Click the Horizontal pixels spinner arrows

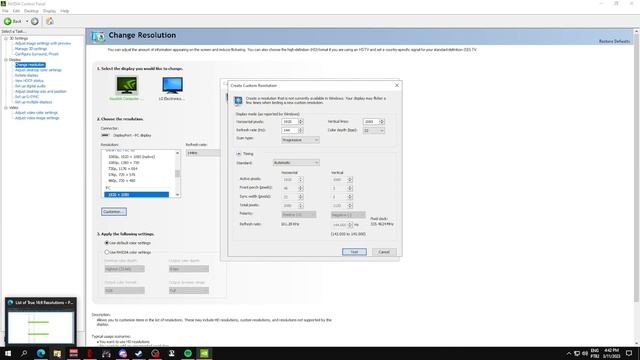pyautogui.click(x=301, y=122)
